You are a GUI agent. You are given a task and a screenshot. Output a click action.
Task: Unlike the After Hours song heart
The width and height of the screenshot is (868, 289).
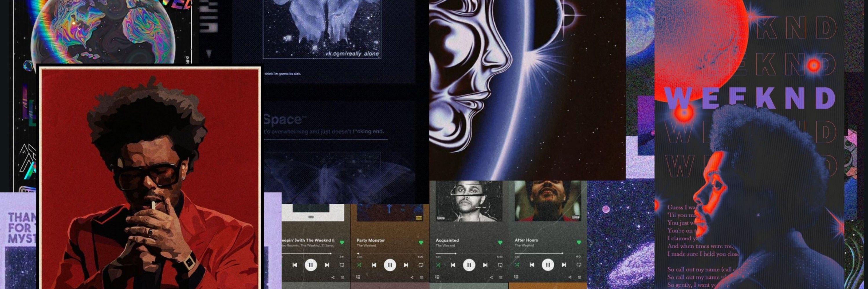point(579,242)
